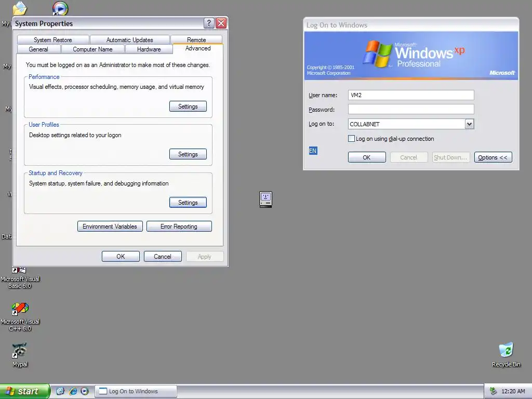Click the EN language indicator in logon dialog

(313, 151)
